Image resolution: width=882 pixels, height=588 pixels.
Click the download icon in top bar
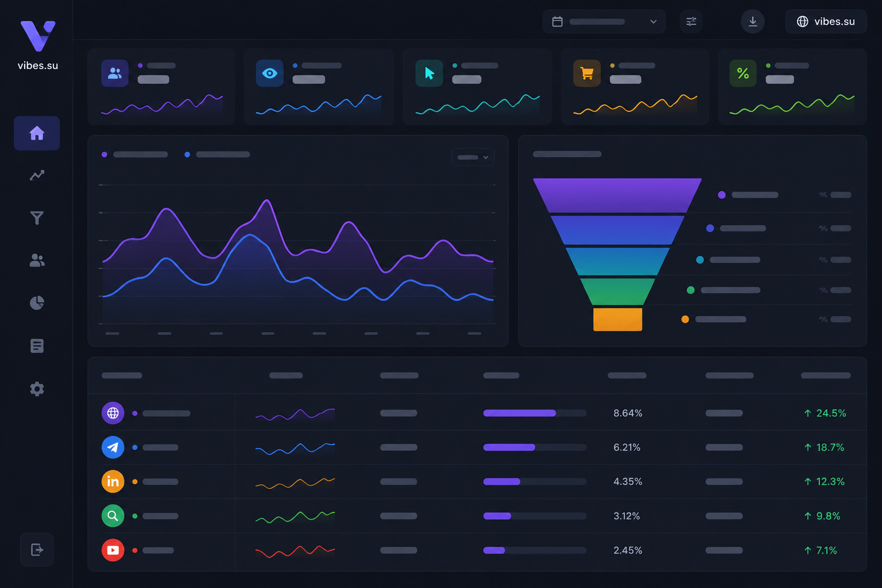pyautogui.click(x=753, y=22)
